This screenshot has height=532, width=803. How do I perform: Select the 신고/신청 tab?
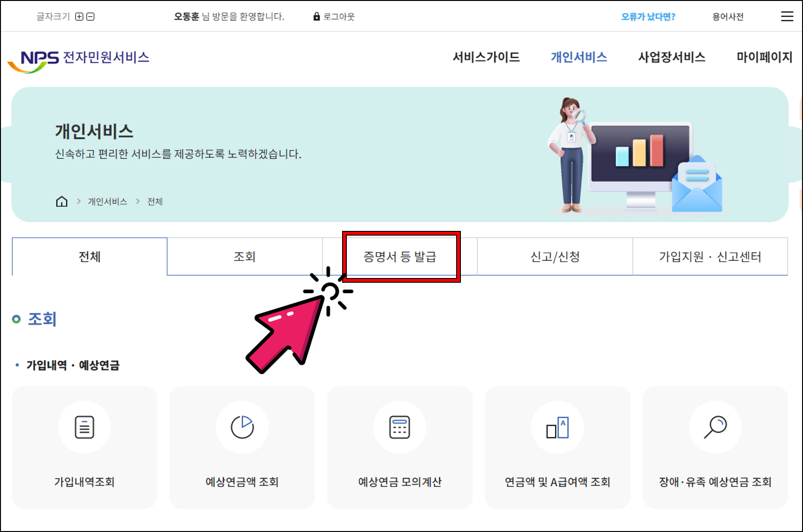[x=554, y=256]
